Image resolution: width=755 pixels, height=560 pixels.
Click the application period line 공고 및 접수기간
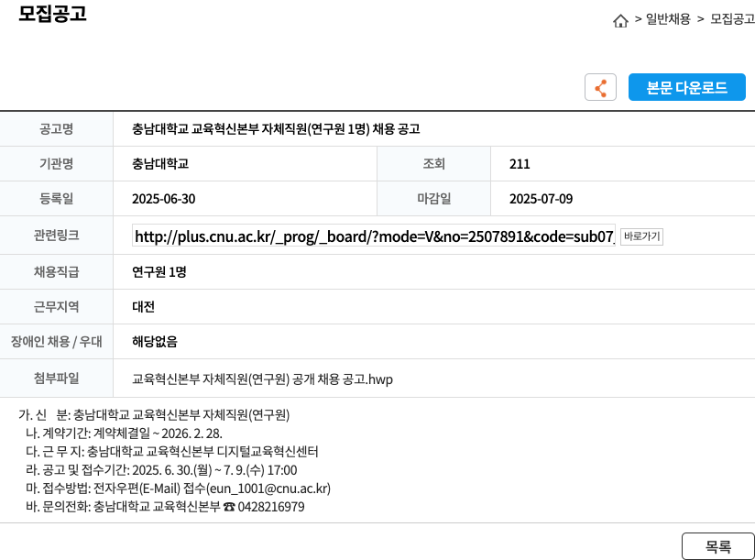coord(161,470)
